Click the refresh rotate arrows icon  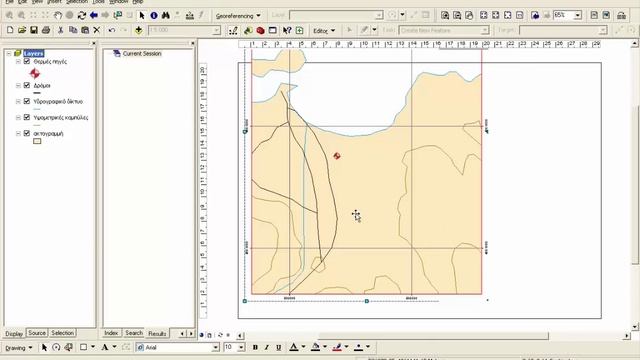82,16
